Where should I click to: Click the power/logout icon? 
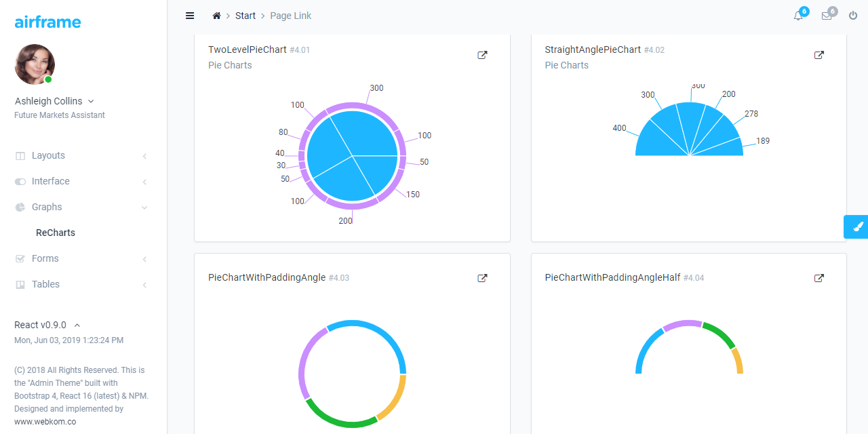pos(853,15)
